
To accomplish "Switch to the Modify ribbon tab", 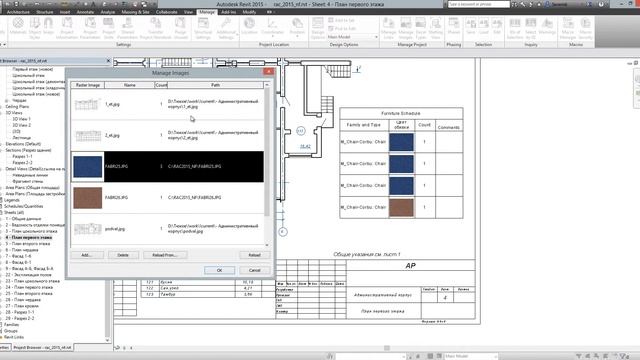I will tap(249, 12).
